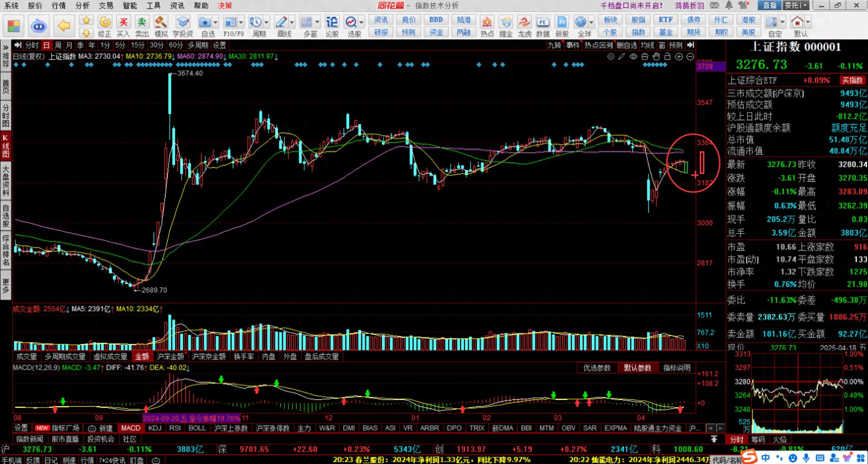Image resolution: width=868 pixels, height=464 pixels.
Task: Open the 画线 drawing tools dropdown arrow
Action: (292, 22)
